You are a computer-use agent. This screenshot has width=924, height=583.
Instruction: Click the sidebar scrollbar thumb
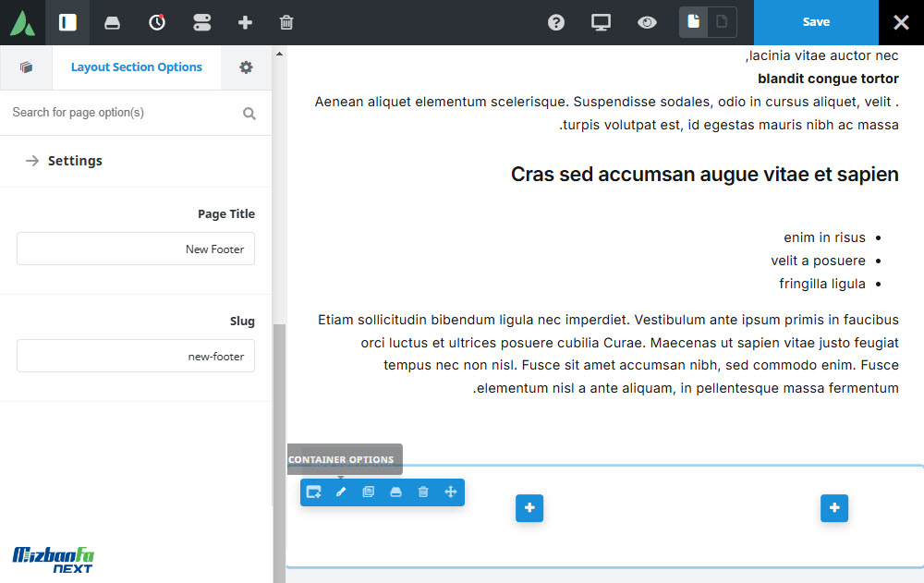pos(279,453)
